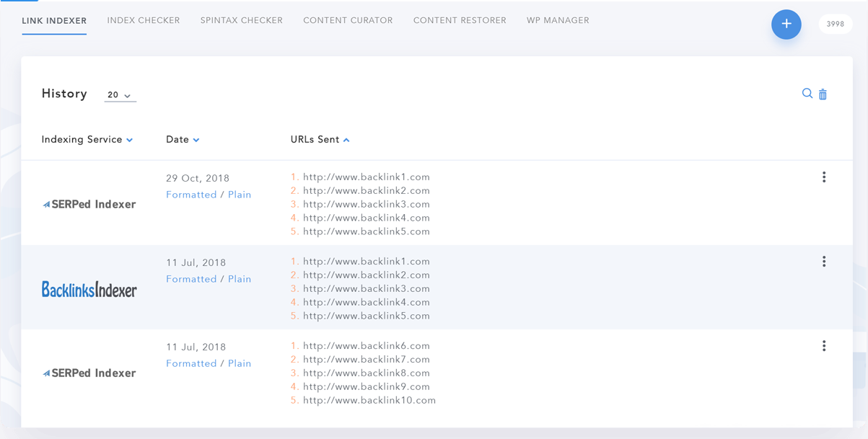Click the 11 Jul, 2018 date in the backlink6 row
Viewport: 868px width, 439px height.
point(196,347)
